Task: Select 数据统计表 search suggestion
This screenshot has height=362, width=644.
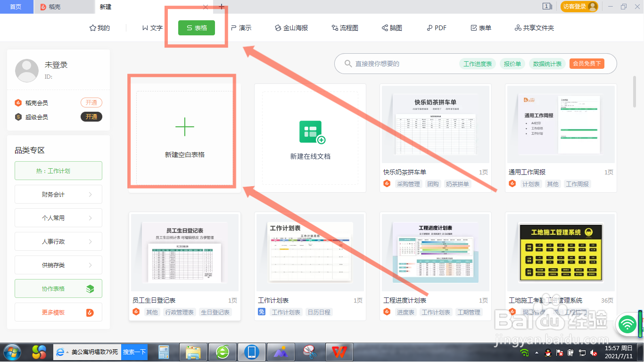Action: tap(547, 64)
